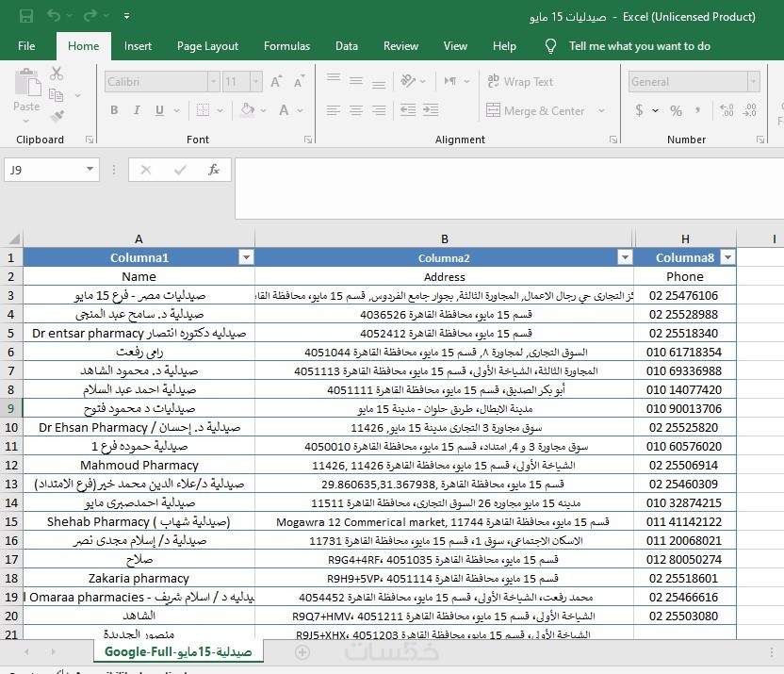Open Customize Quick Access Toolbar dropdown
This screenshot has width=784, height=674.
click(126, 16)
